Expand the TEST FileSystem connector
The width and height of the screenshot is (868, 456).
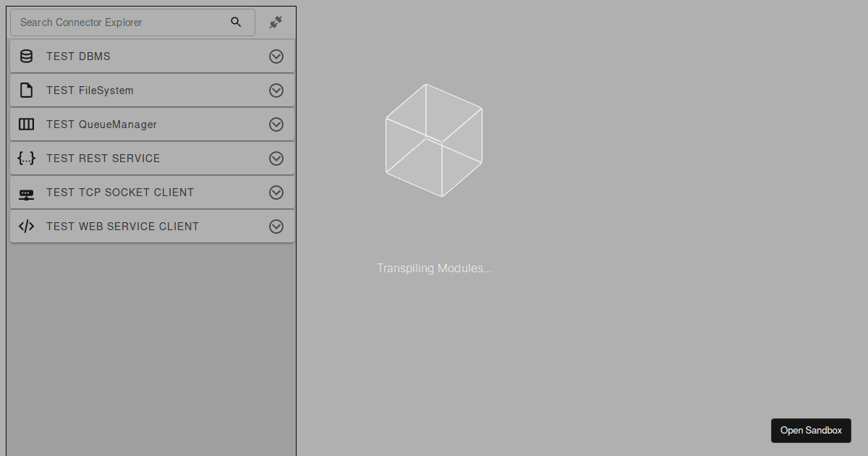[276, 90]
